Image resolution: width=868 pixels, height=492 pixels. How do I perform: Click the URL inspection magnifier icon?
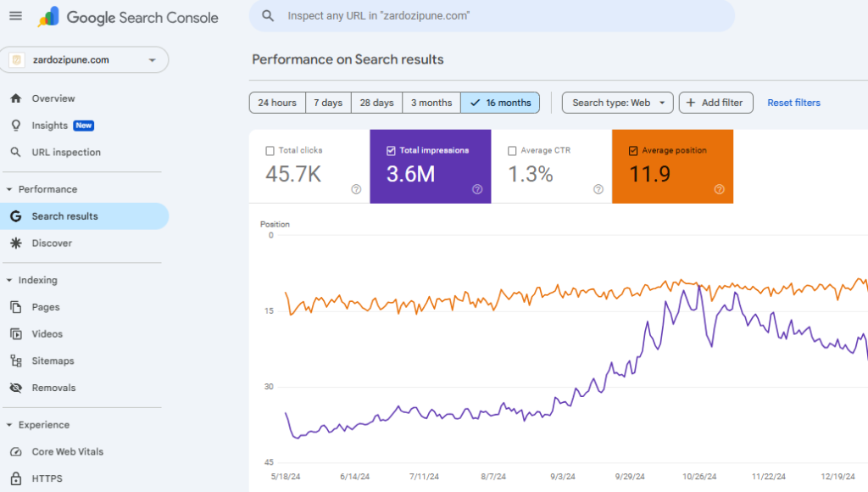point(15,153)
